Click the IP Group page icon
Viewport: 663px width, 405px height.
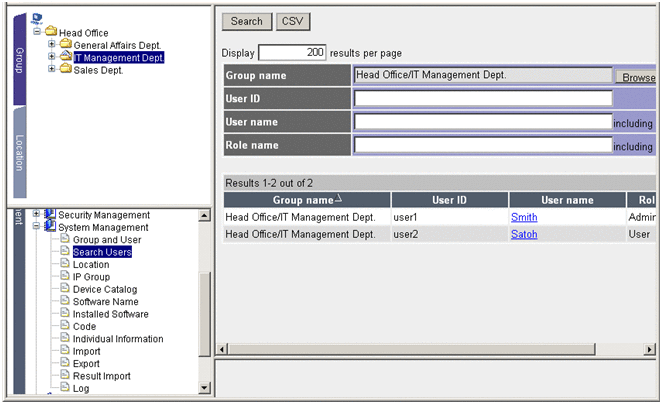tap(64, 277)
